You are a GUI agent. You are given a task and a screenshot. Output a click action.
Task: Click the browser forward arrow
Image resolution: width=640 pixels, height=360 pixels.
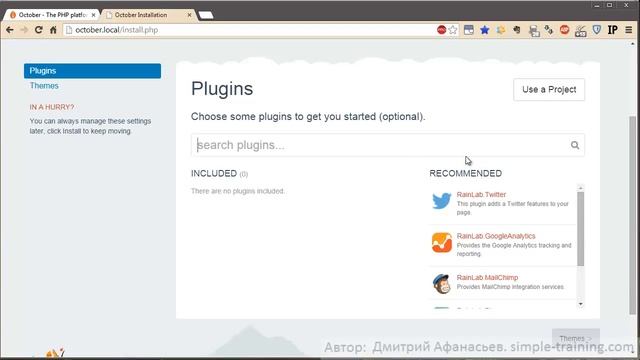24,30
